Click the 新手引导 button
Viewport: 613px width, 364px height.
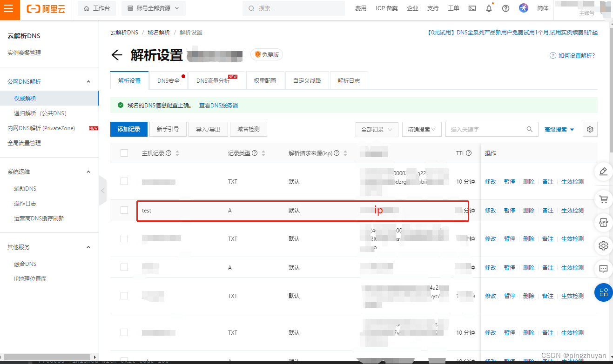pos(168,129)
